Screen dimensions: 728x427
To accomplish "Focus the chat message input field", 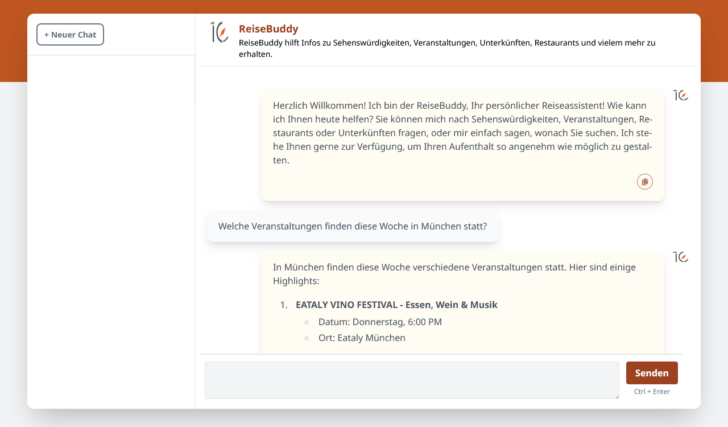I will pyautogui.click(x=411, y=380).
